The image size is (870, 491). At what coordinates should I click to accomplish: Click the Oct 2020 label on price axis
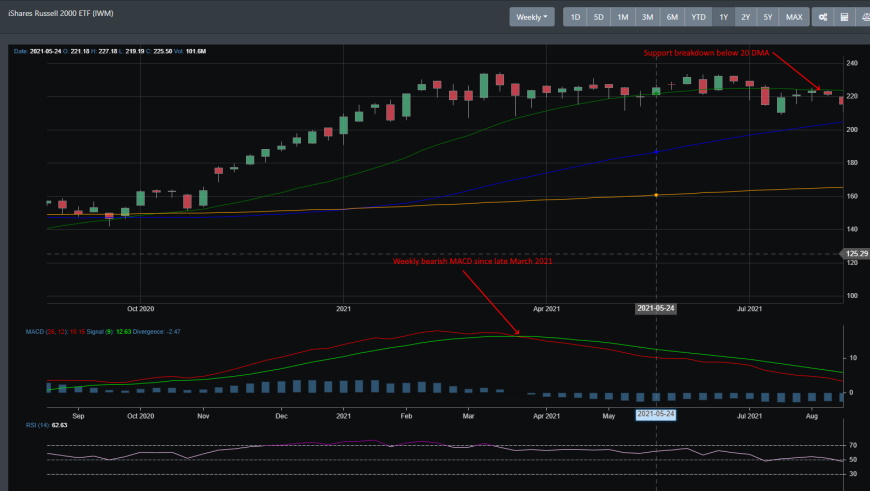pyautogui.click(x=140, y=308)
